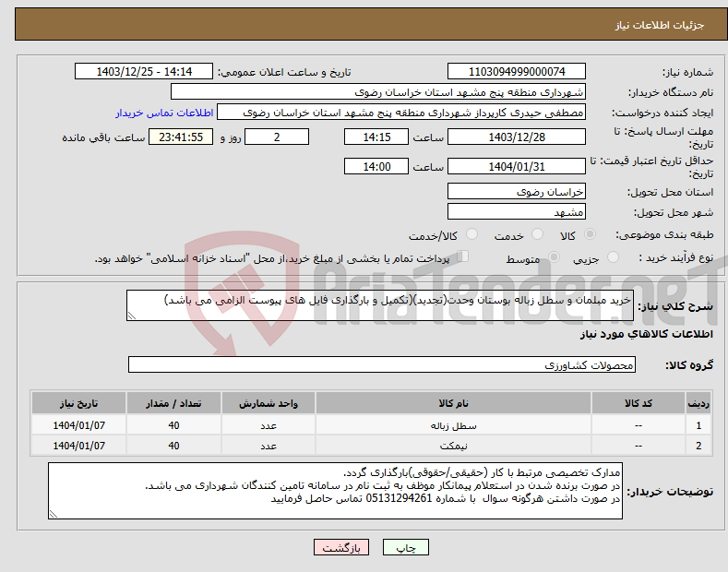Viewport: 728px width, 572px height.
Task: Click the سطل زباله item name cell
Action: click(453, 424)
